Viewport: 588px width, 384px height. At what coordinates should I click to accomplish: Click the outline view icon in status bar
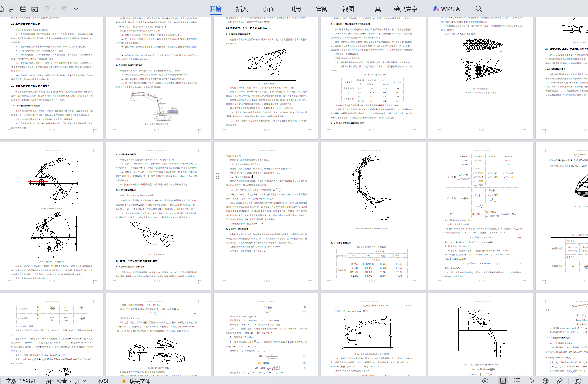pos(517,381)
